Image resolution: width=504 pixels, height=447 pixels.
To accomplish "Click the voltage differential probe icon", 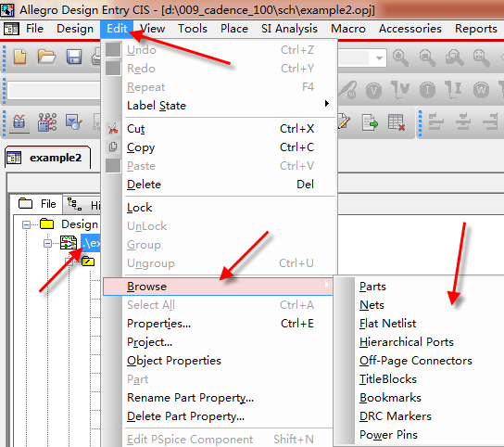I will (x=400, y=90).
